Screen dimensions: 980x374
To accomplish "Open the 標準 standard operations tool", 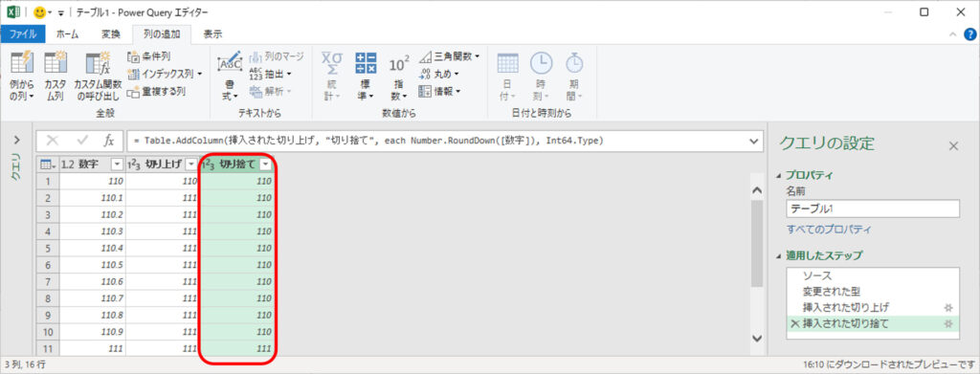I will pyautogui.click(x=366, y=77).
